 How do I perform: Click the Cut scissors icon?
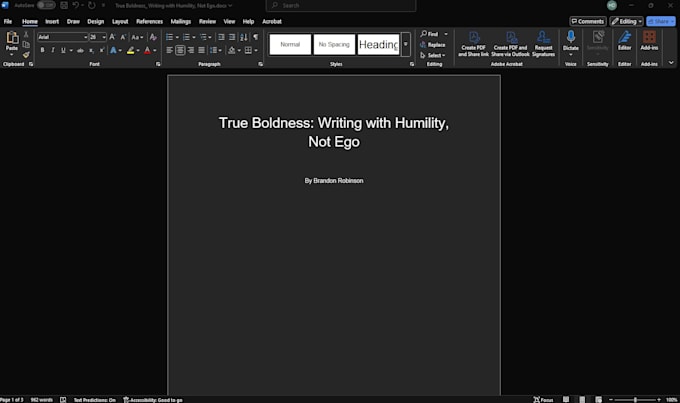(26, 34)
